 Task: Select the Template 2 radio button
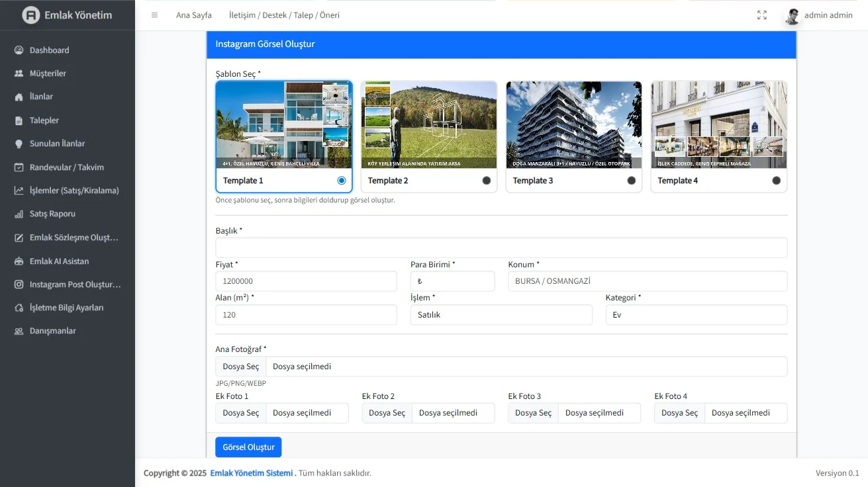click(x=487, y=181)
